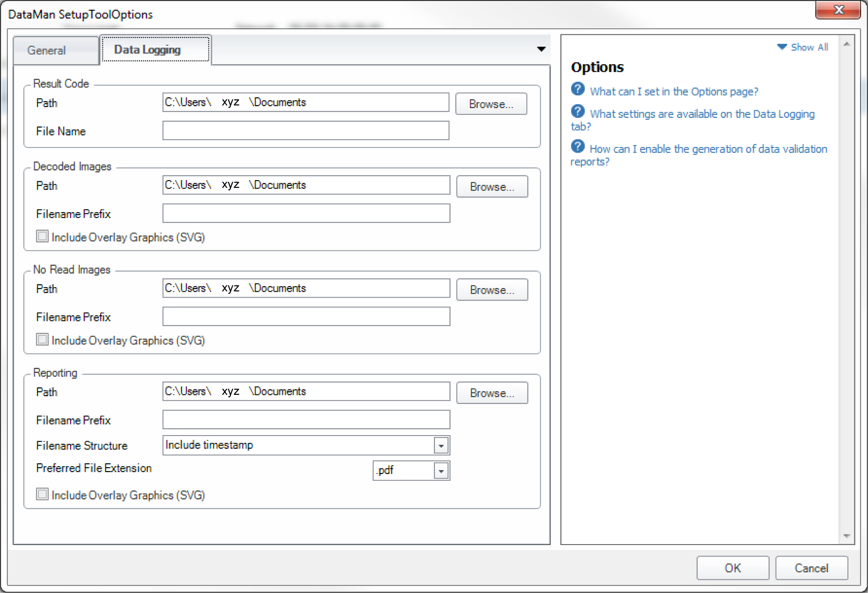
Task: Click the help icon beside Data Logging question
Action: [578, 111]
